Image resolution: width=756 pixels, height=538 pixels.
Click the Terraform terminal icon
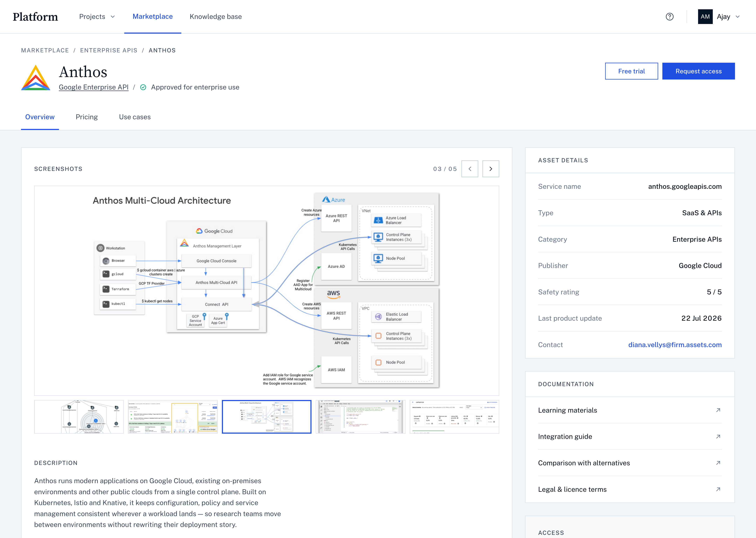[x=106, y=289]
